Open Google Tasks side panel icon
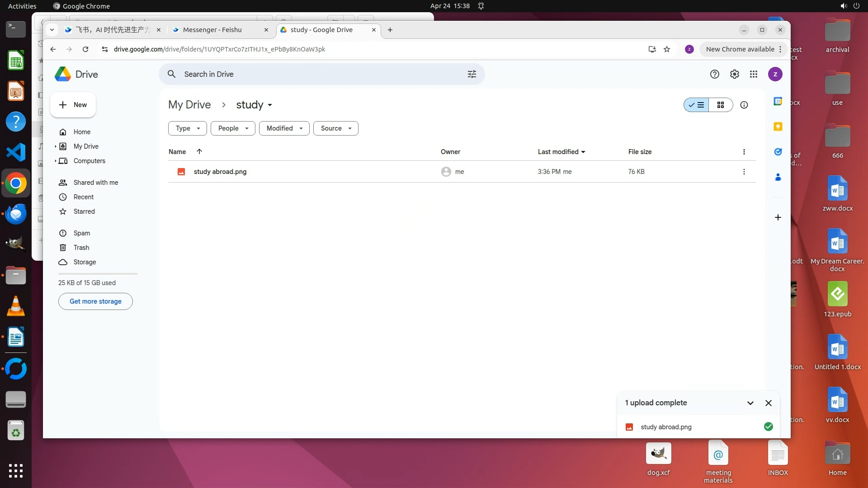The width and height of the screenshot is (868, 488). 778,152
